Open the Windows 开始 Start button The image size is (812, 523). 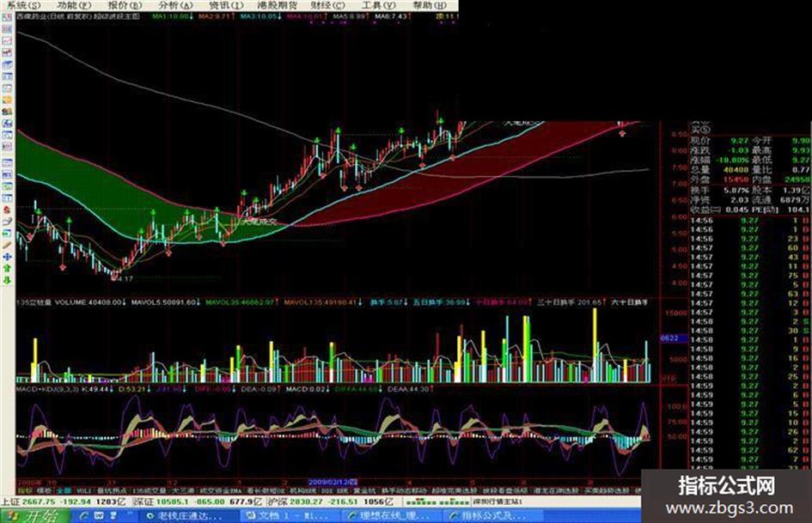[x=35, y=516]
